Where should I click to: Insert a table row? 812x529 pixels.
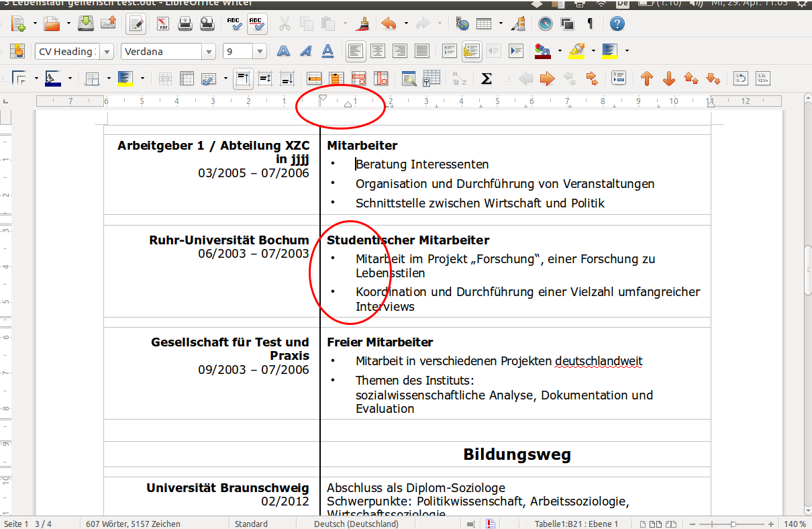point(314,79)
